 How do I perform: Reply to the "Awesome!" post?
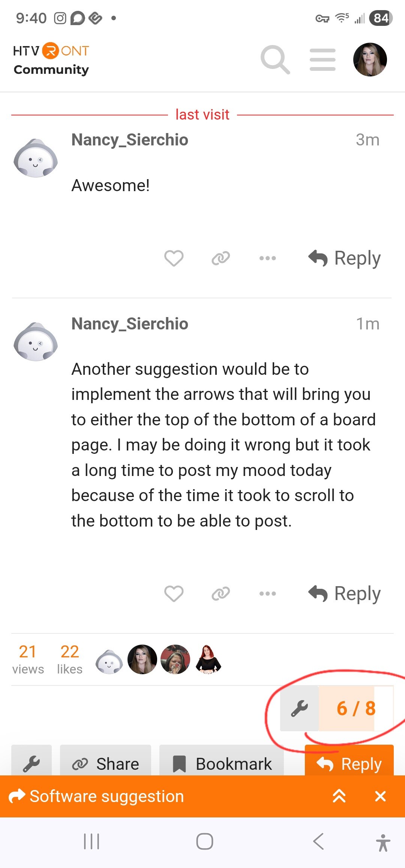point(345,258)
